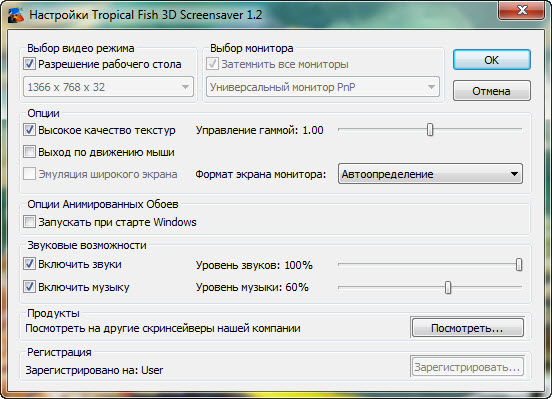
Task: Click Посмотреть на другие скринсейверы нашей компании text
Action: point(163,328)
